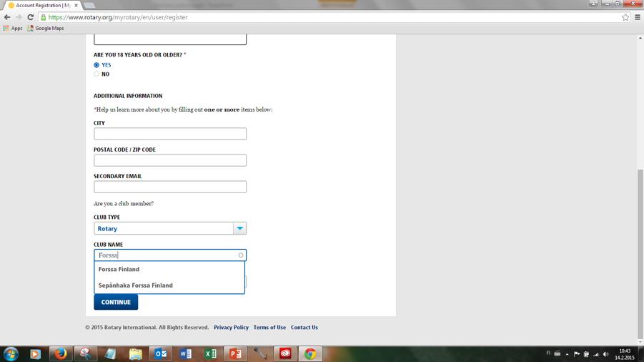The width and height of the screenshot is (644, 362).
Task: Bookmark this page with star icon
Action: click(x=625, y=17)
